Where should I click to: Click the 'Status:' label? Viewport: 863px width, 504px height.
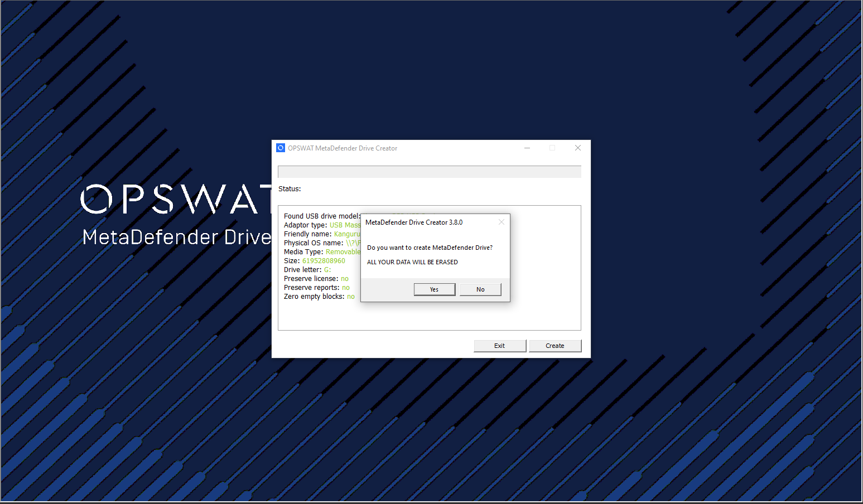[x=290, y=189]
